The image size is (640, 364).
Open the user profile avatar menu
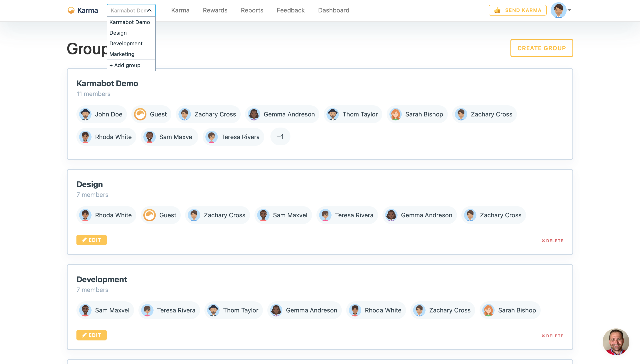558,10
